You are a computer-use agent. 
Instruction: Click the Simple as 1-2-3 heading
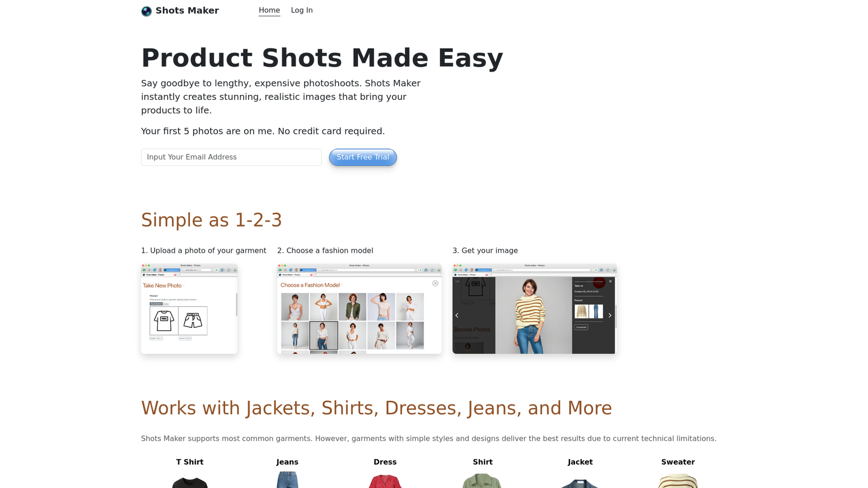[x=212, y=220]
